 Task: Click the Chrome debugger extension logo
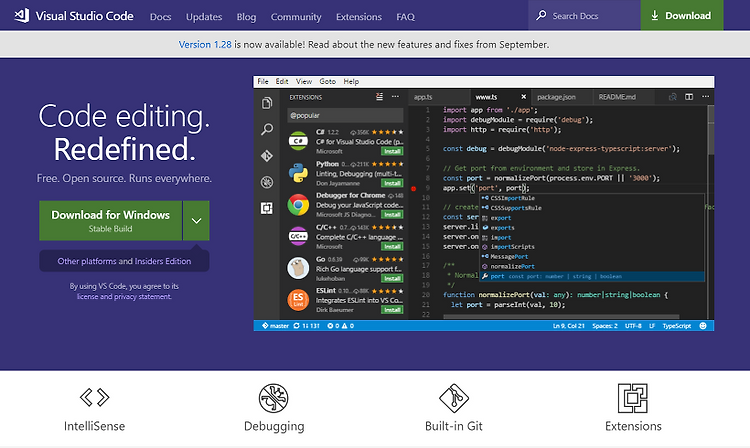(298, 205)
